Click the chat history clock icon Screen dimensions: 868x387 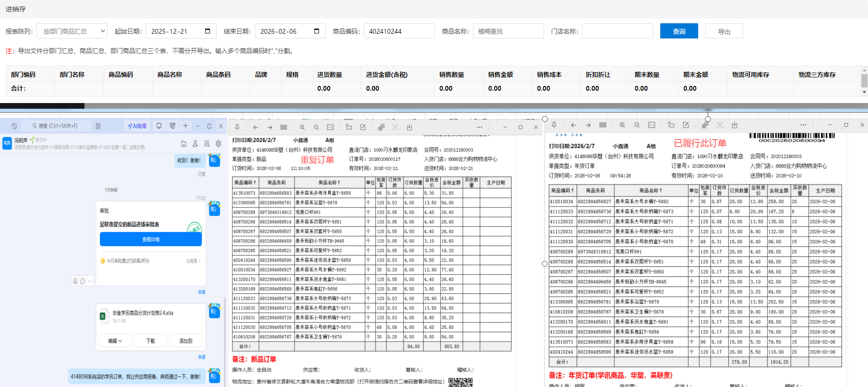point(14,126)
